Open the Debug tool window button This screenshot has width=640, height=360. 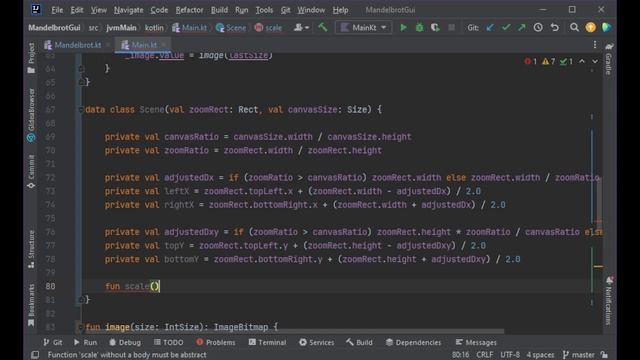125,342
